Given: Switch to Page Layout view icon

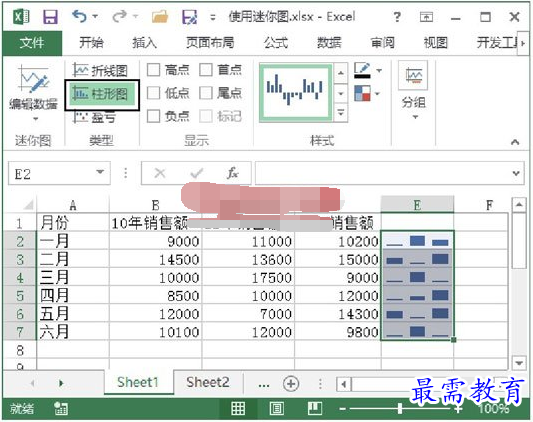Looking at the screenshot, I should [276, 408].
